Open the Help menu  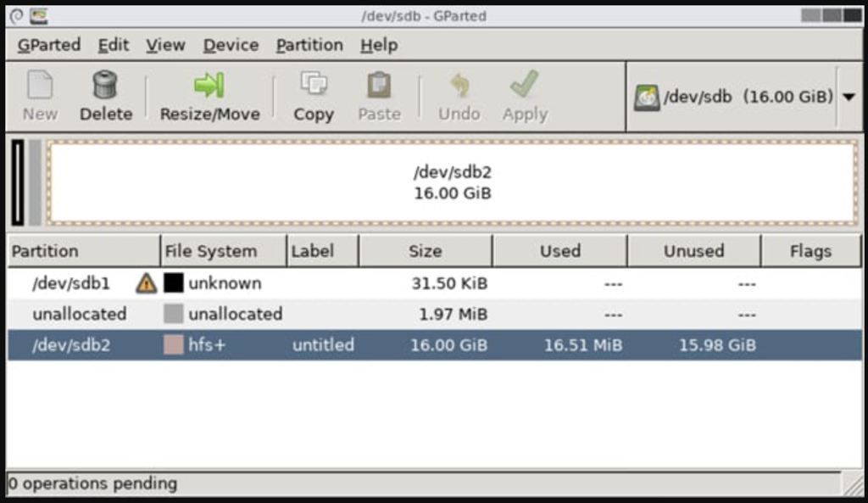coord(378,45)
